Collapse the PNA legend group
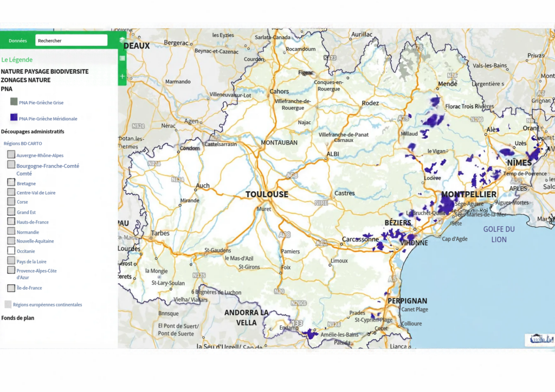 tap(7, 89)
